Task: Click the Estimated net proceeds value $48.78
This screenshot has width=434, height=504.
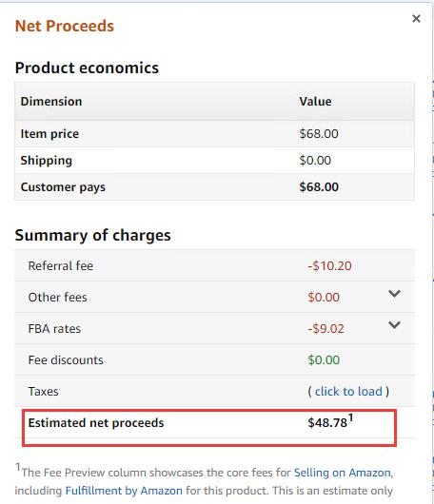Action: (x=327, y=422)
